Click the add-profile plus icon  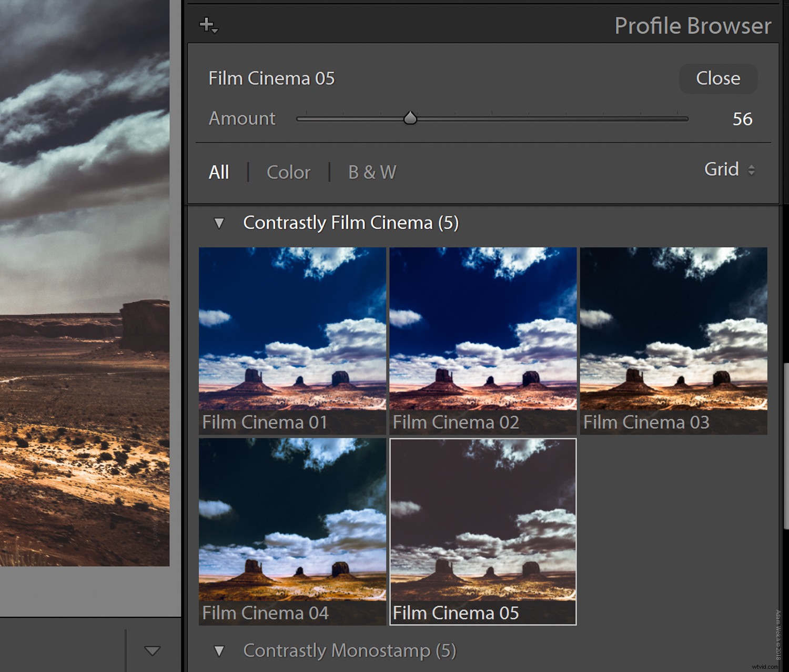(x=206, y=24)
